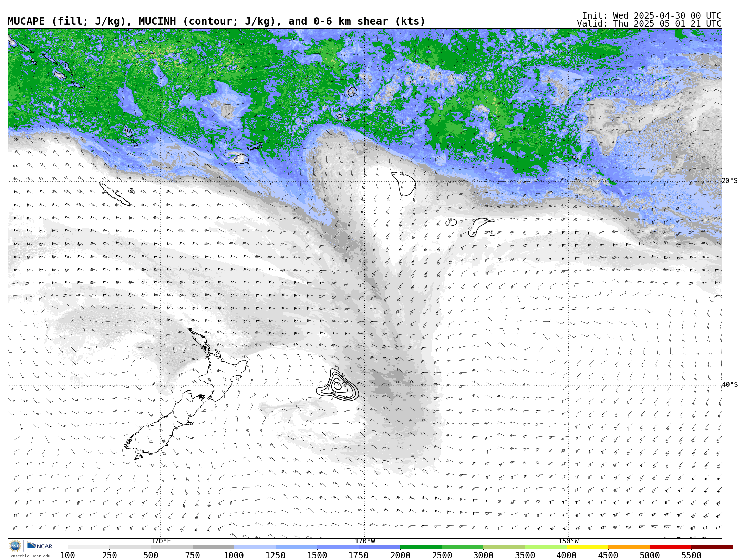Pick the light blue 1000-1250 colorbar swatch
The image size is (744, 560).
[255, 547]
